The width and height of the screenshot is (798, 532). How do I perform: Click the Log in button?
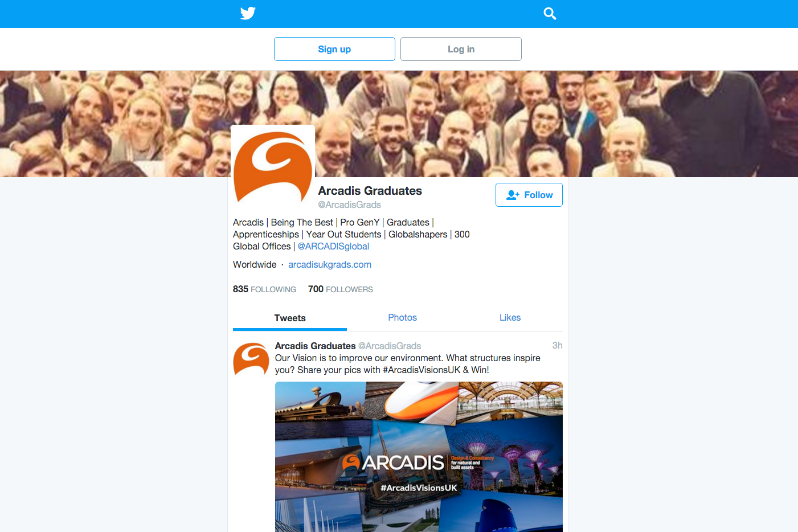click(461, 49)
